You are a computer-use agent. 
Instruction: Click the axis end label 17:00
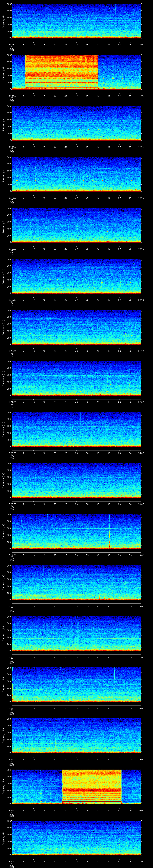click(x=141, y=147)
